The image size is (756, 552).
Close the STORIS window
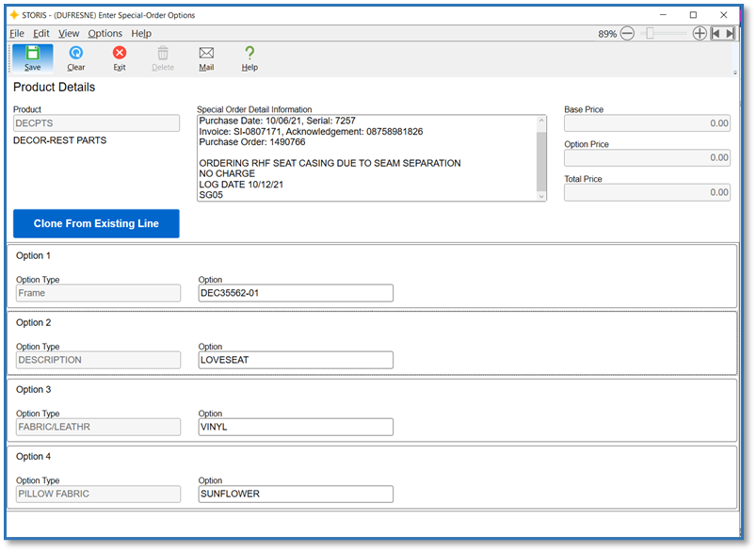[x=724, y=15]
